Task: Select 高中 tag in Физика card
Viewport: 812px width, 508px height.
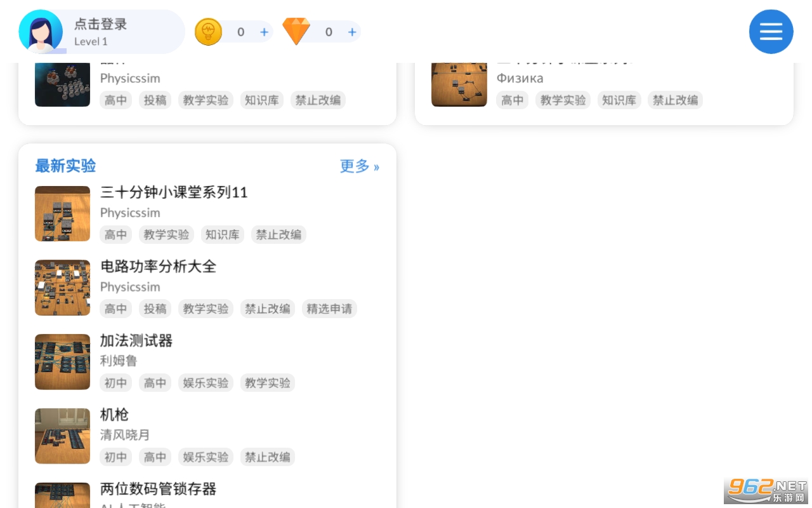Action: pos(512,100)
